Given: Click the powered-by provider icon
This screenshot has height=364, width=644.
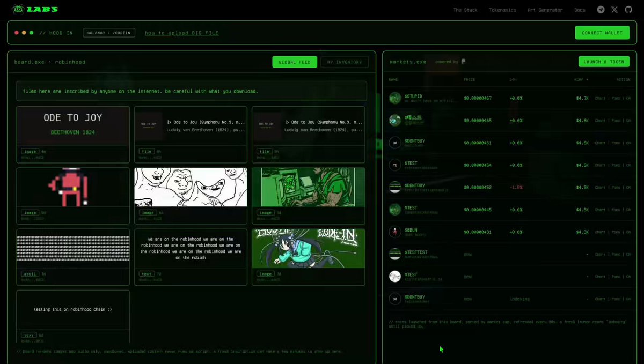Looking at the screenshot, I should pos(463,62).
